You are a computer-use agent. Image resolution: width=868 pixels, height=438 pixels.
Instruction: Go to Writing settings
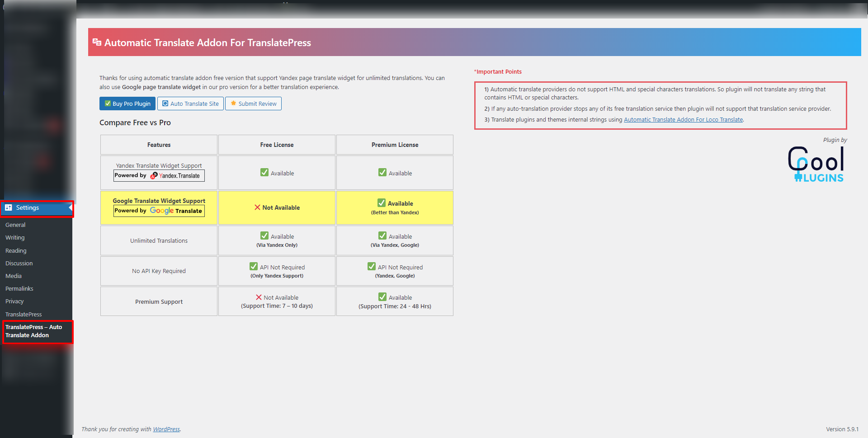pyautogui.click(x=15, y=238)
